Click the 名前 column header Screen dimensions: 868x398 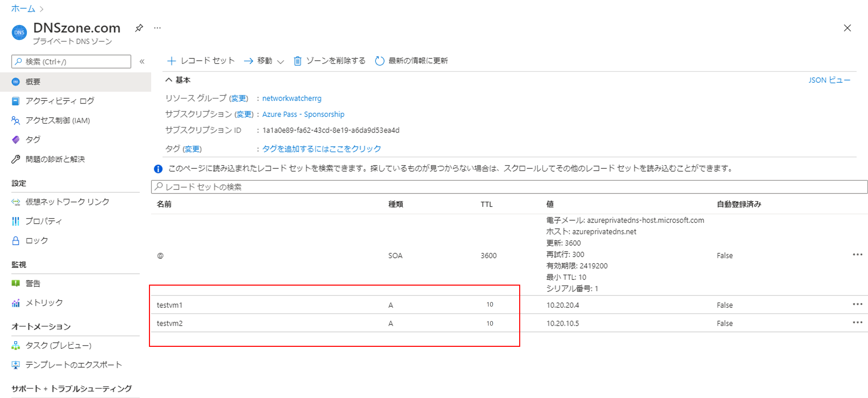(x=164, y=204)
